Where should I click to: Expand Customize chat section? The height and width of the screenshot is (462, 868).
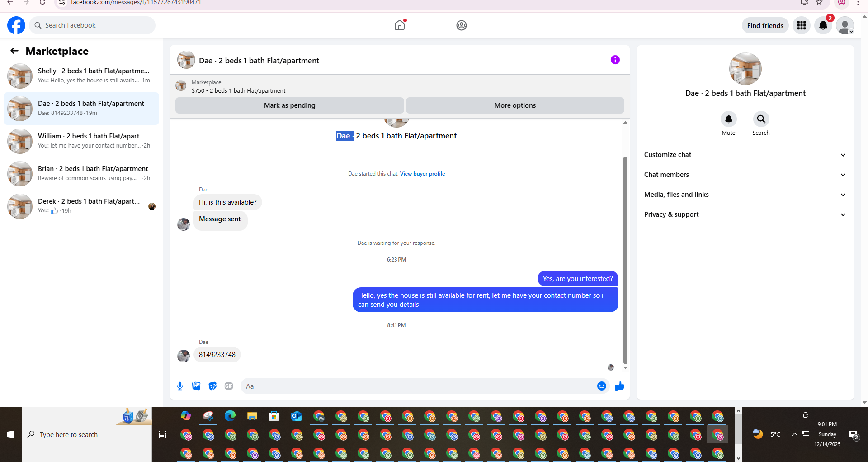coord(745,155)
